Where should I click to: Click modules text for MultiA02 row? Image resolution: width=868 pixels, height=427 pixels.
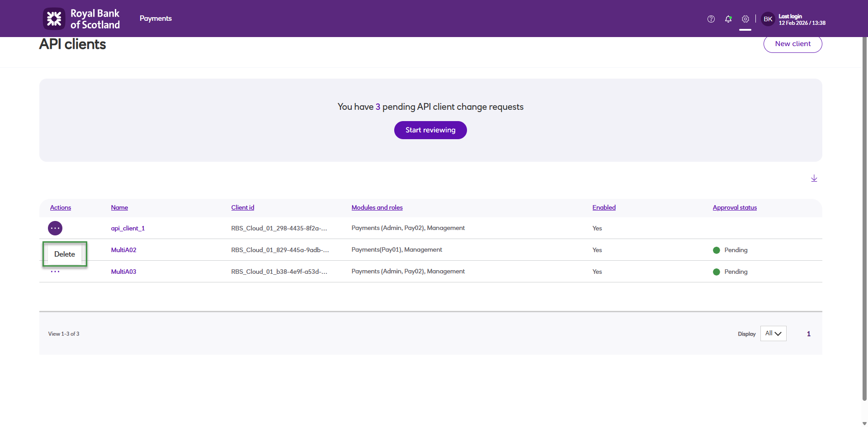coord(397,249)
